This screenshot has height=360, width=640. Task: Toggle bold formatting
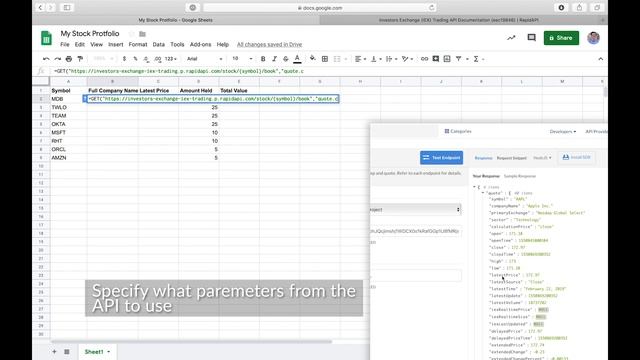pyautogui.click(x=263, y=59)
